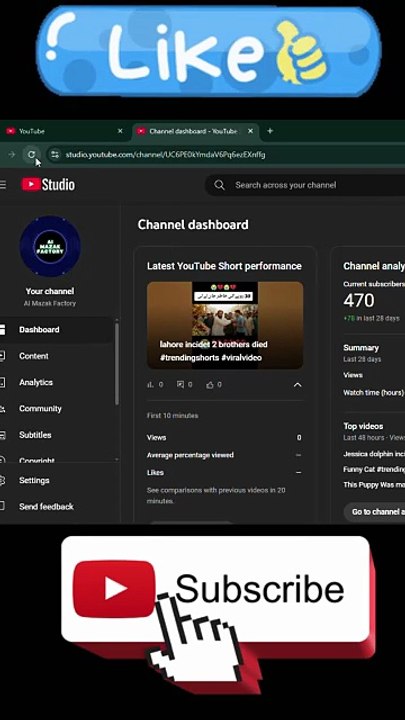Image resolution: width=405 pixels, height=720 pixels.
Task: Click the 'lahore incidet 2 brothers died' title
Action: [x=214, y=344]
